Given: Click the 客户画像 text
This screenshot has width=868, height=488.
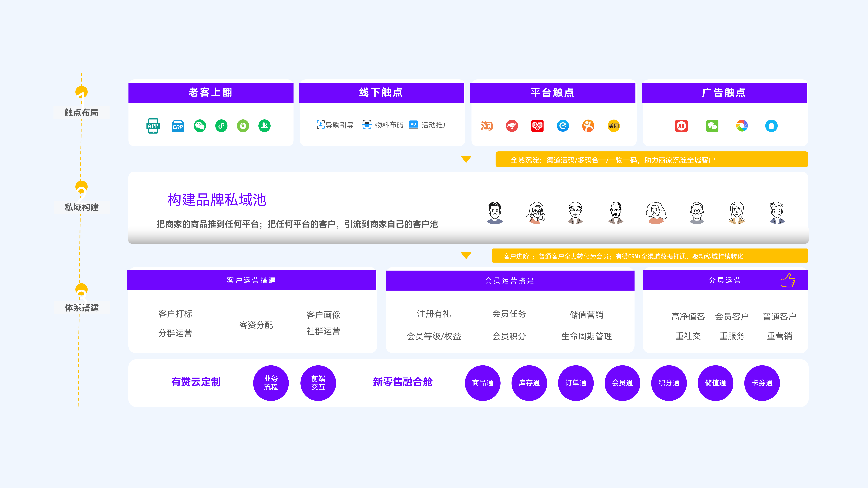Looking at the screenshot, I should tap(324, 315).
